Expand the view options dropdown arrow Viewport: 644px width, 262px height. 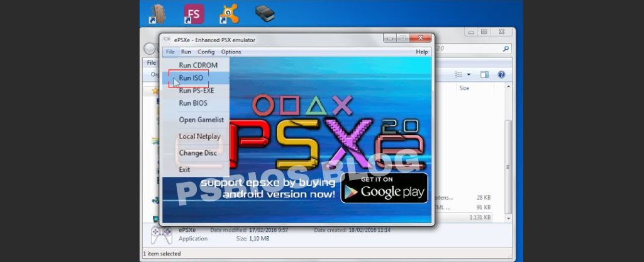pos(469,74)
